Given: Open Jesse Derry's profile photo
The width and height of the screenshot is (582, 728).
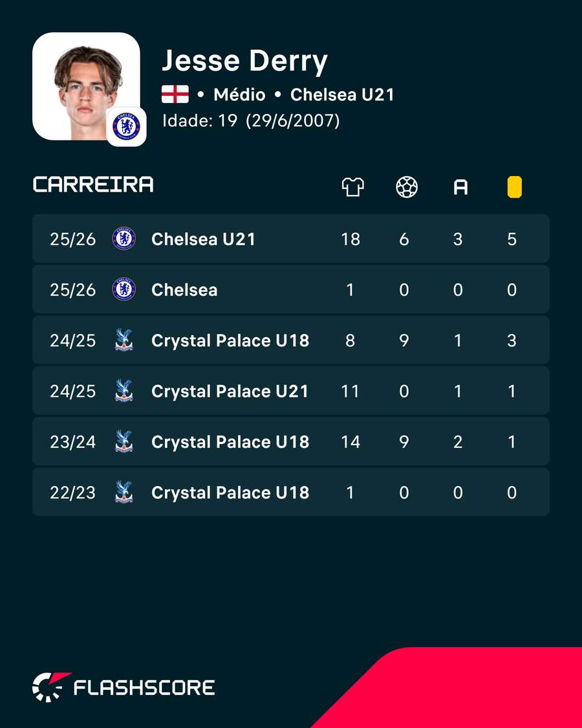Looking at the screenshot, I should tap(86, 86).
